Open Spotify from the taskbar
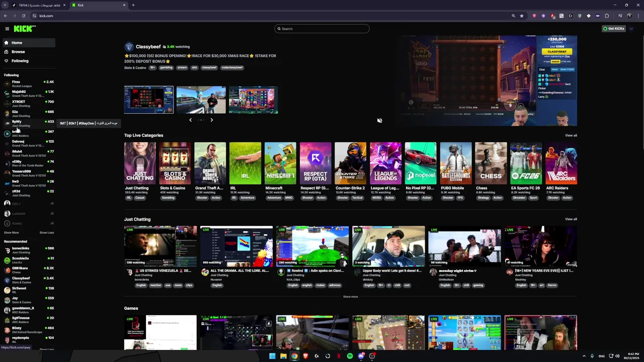Viewport: 644px width, 362px height. tap(350, 356)
